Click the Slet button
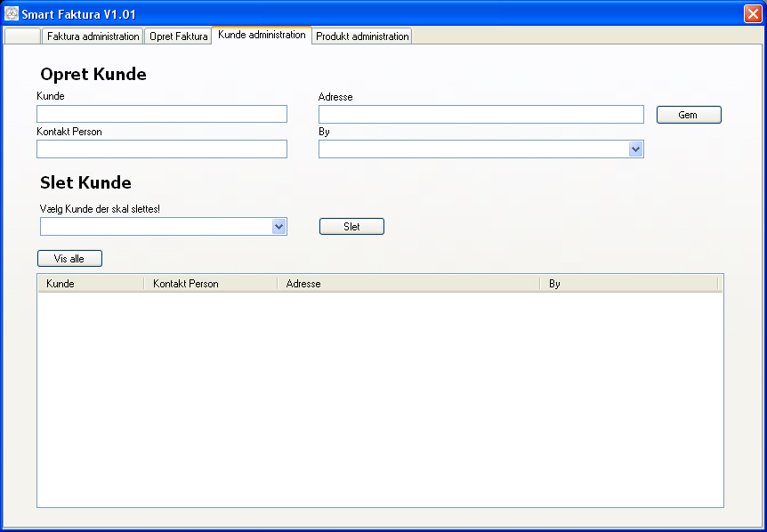 (x=351, y=226)
